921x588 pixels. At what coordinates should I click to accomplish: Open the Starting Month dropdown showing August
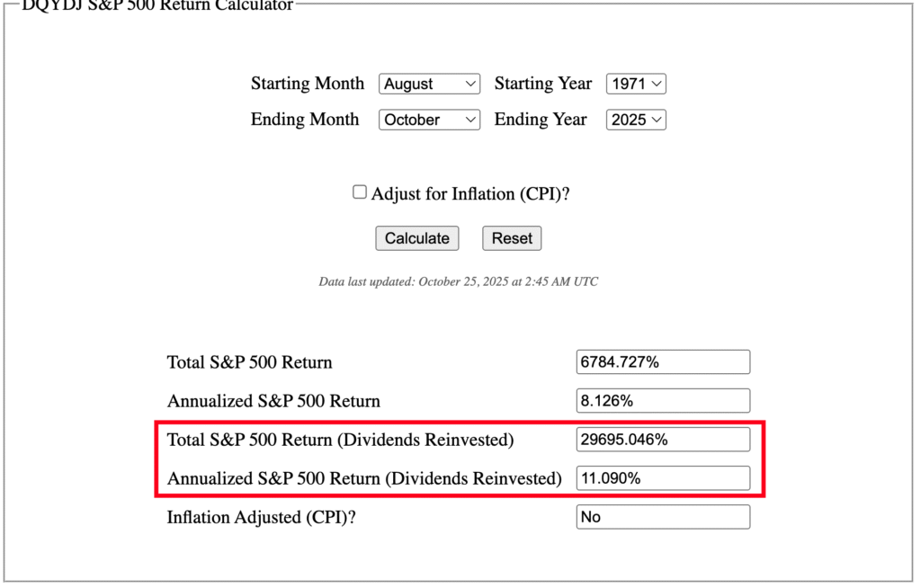point(430,84)
